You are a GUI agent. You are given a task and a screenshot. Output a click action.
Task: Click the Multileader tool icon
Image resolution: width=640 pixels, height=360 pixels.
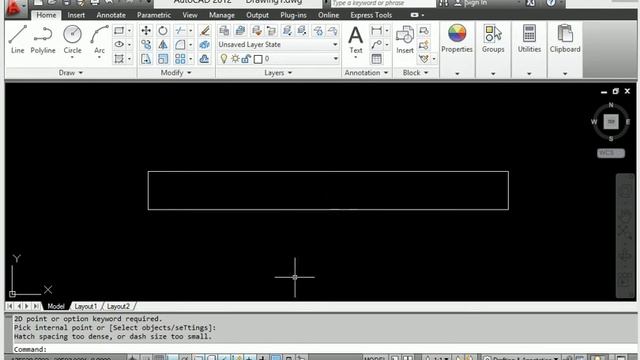[x=376, y=44]
